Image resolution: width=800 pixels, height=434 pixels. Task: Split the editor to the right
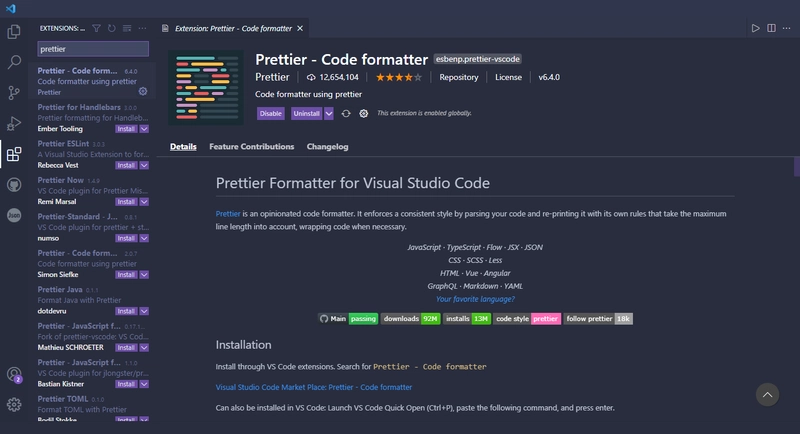pyautogui.click(x=771, y=29)
